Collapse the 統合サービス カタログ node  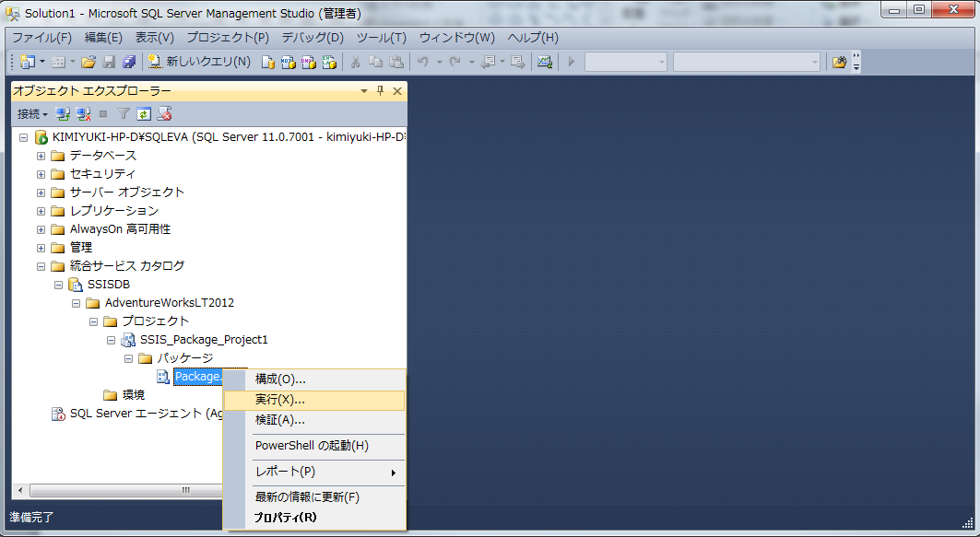tap(41, 266)
